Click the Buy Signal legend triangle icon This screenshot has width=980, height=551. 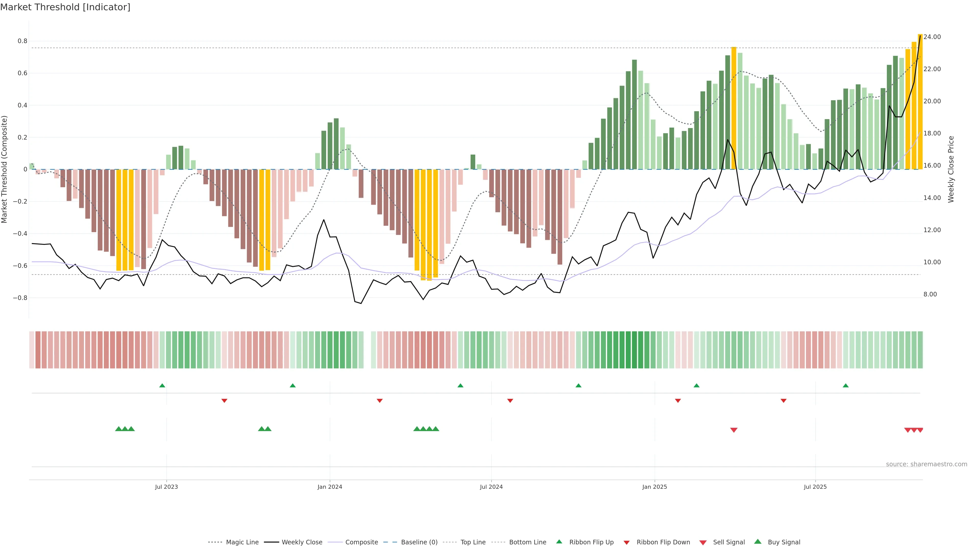tap(758, 542)
